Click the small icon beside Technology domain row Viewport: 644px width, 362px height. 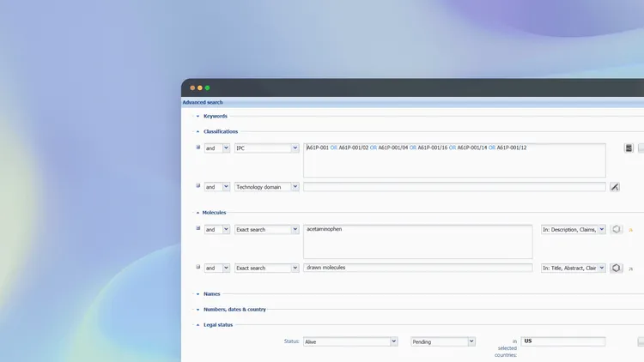click(x=198, y=185)
